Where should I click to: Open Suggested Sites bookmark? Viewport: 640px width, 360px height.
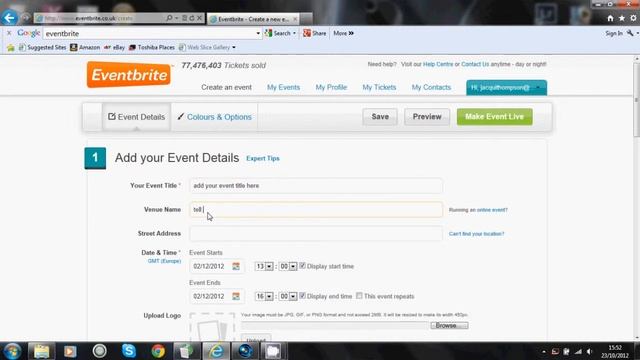[x=42, y=47]
